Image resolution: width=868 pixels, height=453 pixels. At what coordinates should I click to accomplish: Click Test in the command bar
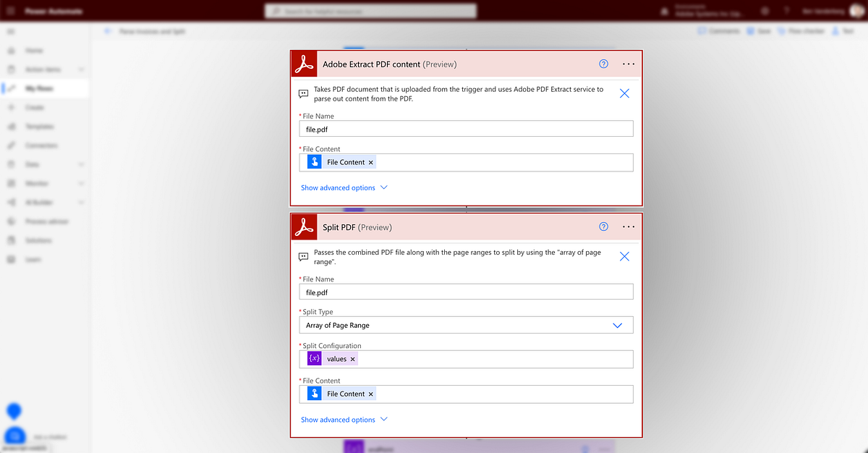[x=843, y=31]
